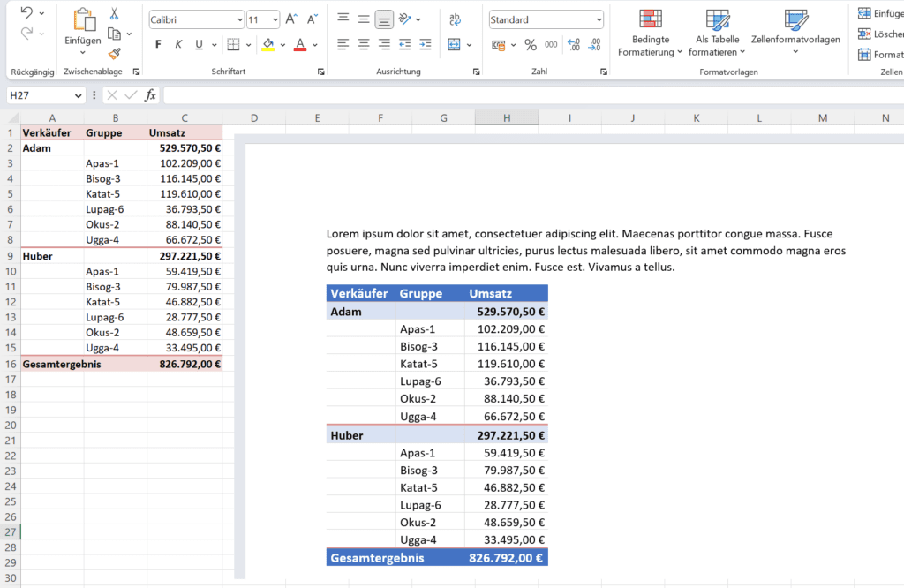Expand the Undo history dropdown arrow
Viewport: 904px width, 588px height.
[41, 12]
